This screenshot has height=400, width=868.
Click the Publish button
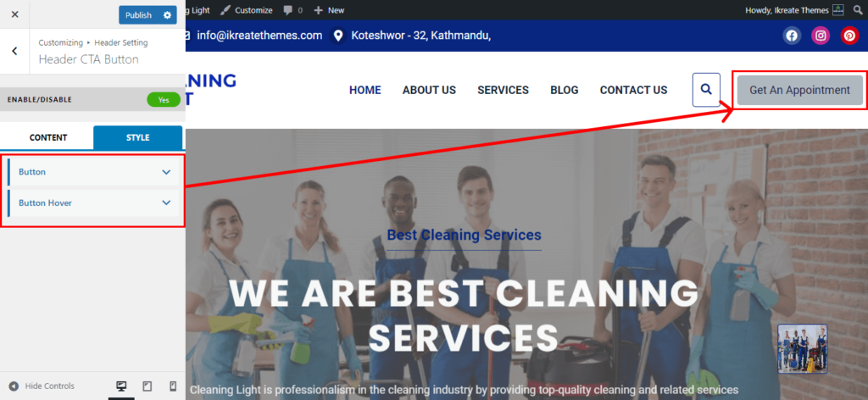tap(138, 15)
